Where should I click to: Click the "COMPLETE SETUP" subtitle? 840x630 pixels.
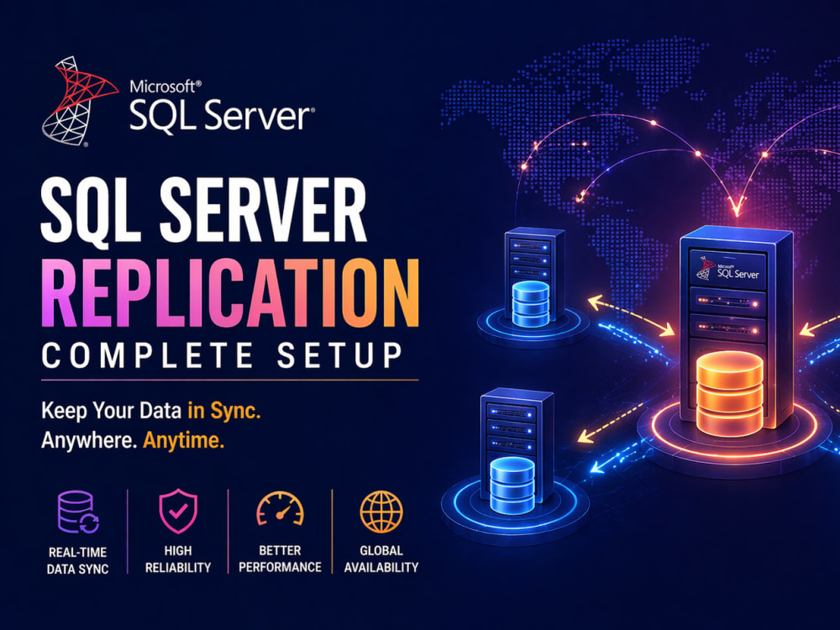pos(223,355)
